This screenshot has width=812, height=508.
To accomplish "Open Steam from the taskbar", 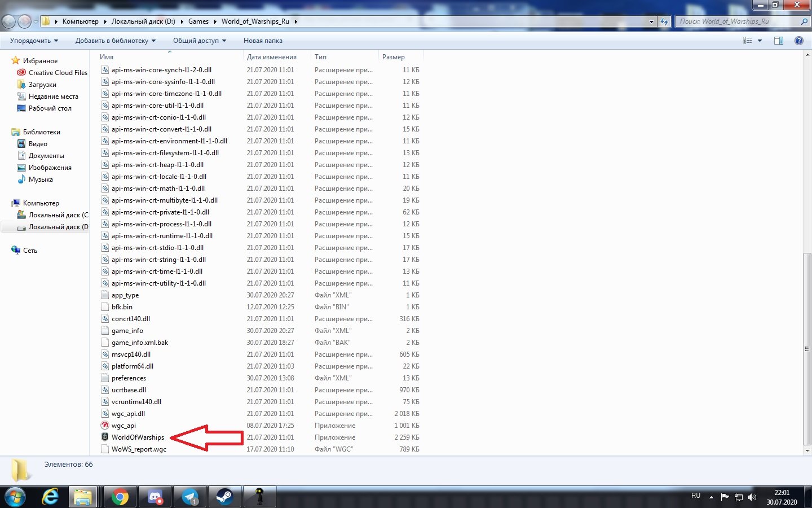I will (224, 497).
